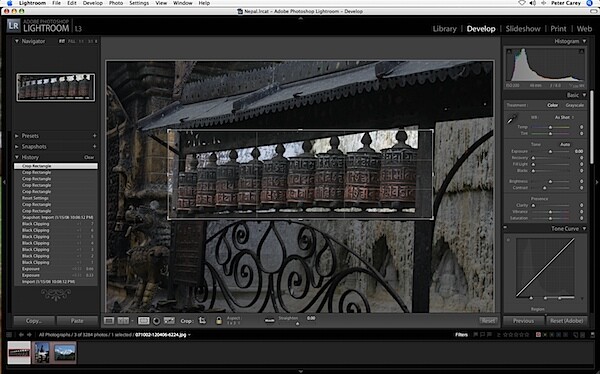Click the Exposure slider handle
600x374 pixels.
[550, 152]
